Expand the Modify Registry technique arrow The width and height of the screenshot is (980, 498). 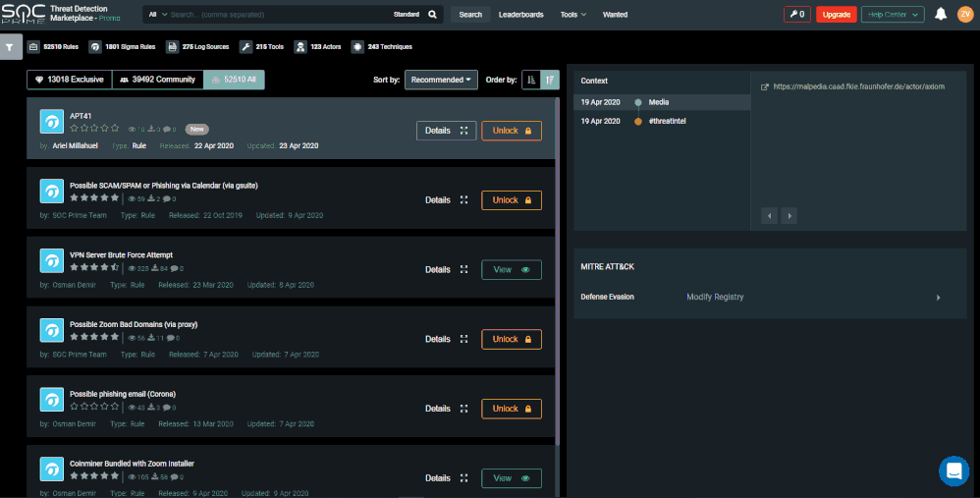click(938, 298)
